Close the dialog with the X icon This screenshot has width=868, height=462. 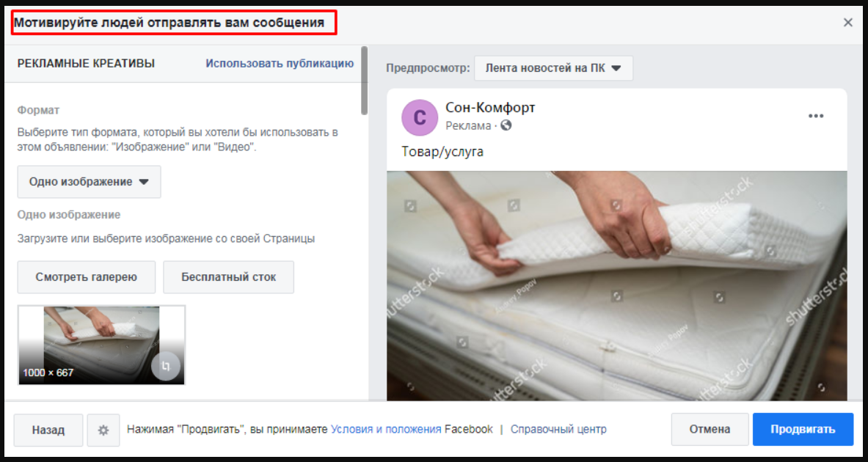click(x=847, y=22)
